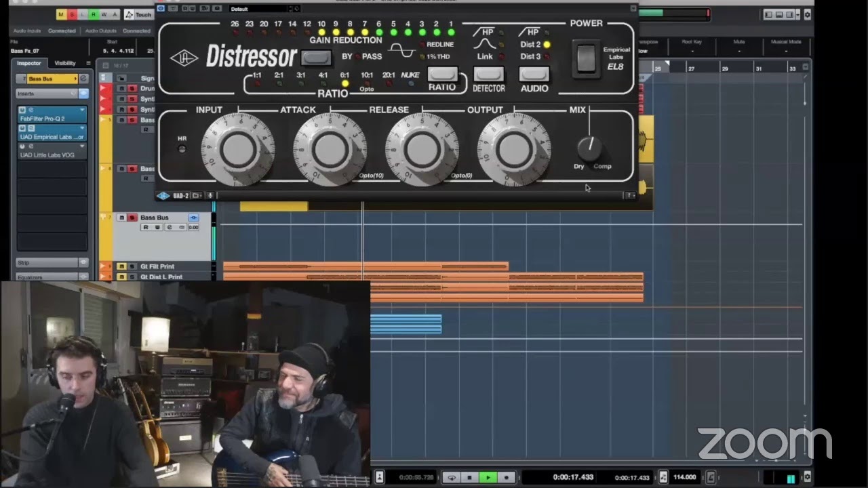Adjust the RELEASE knob on Distressor
This screenshot has width=868, height=488.
422,149
